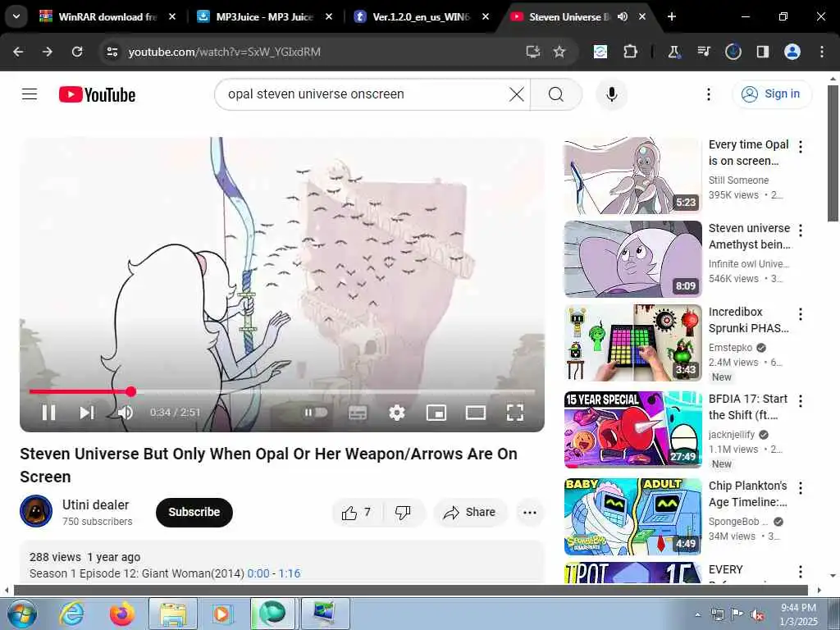Image resolution: width=840 pixels, height=630 pixels.
Task: Mute the Steven Universe tab audio
Action: (623, 16)
